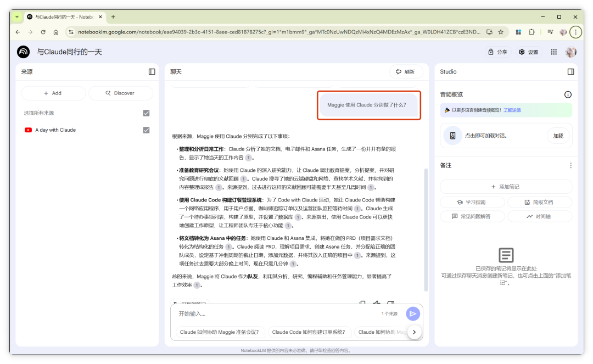Click the audio overview speaker icon
This screenshot has height=364, width=593.
(x=452, y=136)
